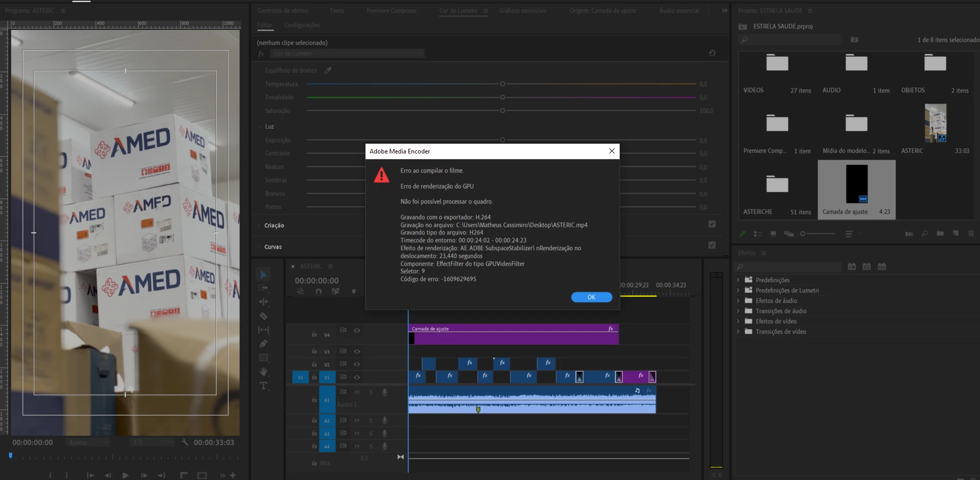The height and width of the screenshot is (480, 980).
Task: Select the Ripple Edit tool
Action: (263, 302)
